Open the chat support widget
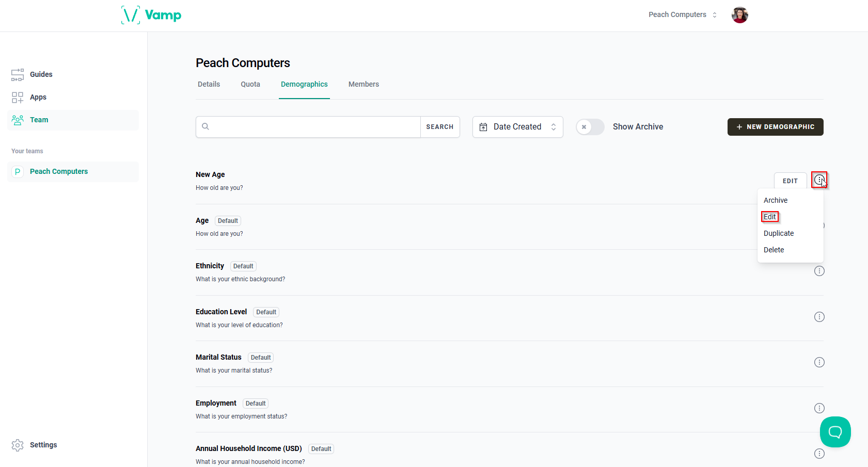The width and height of the screenshot is (868, 467). pyautogui.click(x=835, y=432)
